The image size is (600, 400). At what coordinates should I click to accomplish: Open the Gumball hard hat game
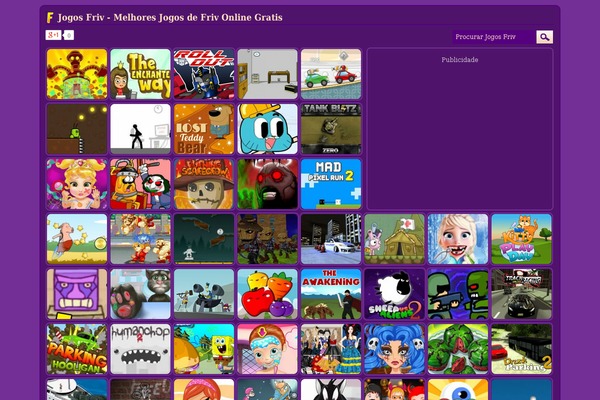(267, 129)
